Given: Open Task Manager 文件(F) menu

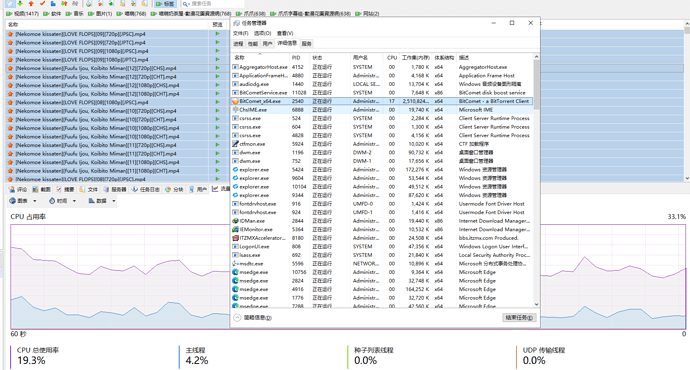Looking at the screenshot, I should click(240, 33).
